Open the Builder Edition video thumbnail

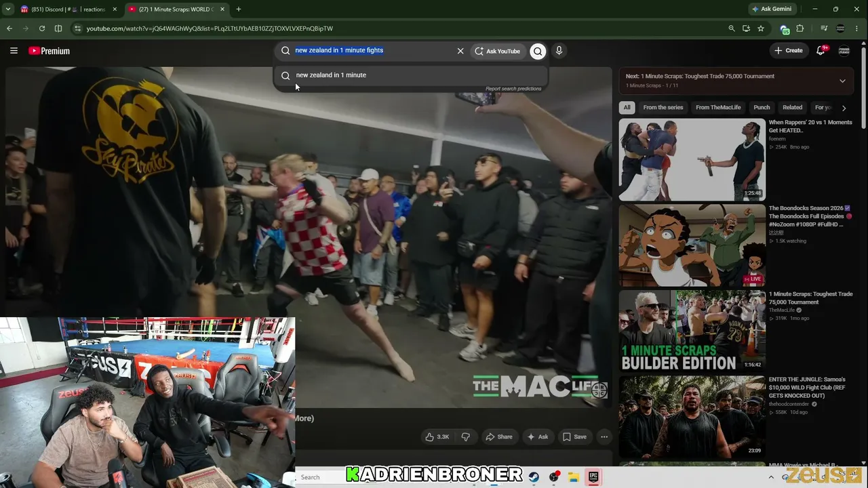tap(692, 331)
